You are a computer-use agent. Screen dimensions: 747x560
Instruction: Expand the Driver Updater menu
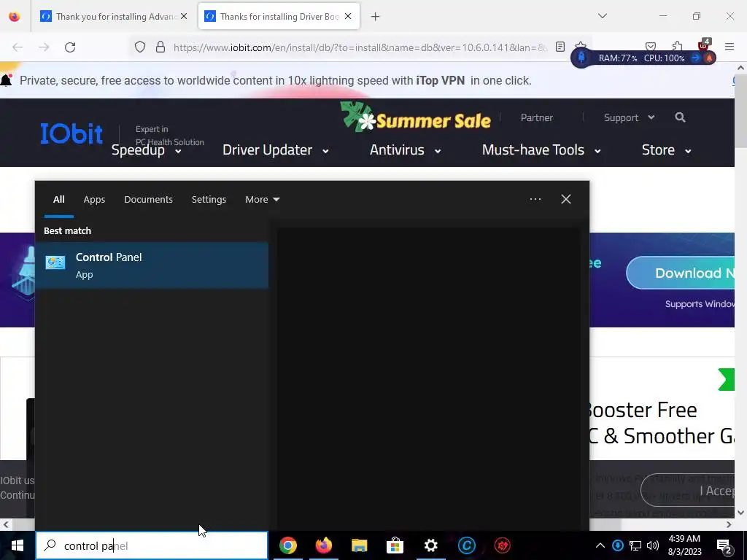[275, 150]
